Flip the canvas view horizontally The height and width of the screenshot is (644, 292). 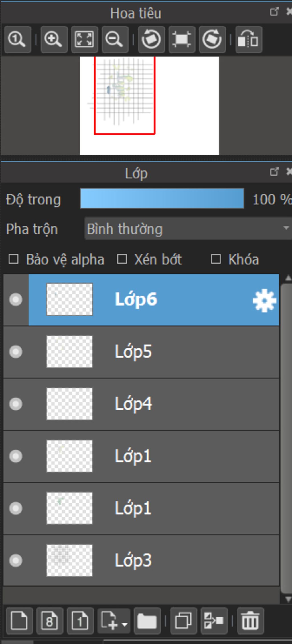(x=248, y=39)
